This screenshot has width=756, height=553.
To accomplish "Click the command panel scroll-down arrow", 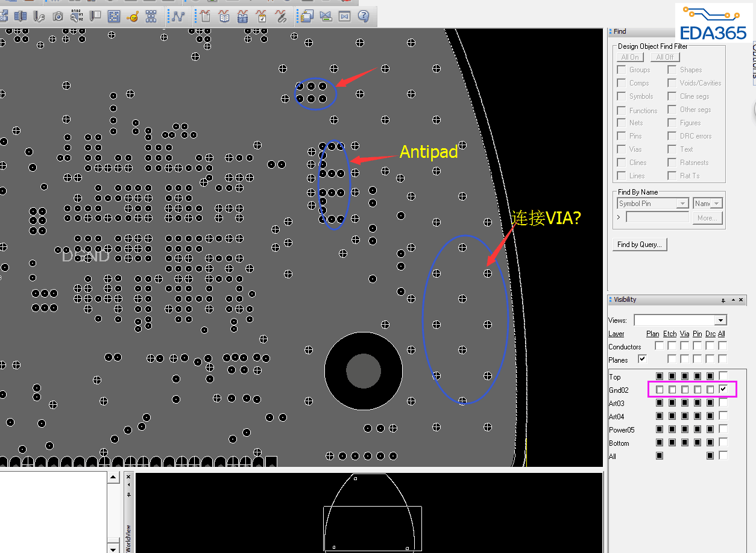I will click(113, 548).
